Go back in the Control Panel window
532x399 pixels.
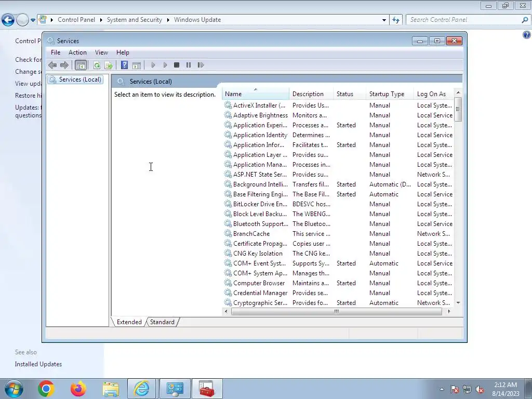pyautogui.click(x=8, y=20)
